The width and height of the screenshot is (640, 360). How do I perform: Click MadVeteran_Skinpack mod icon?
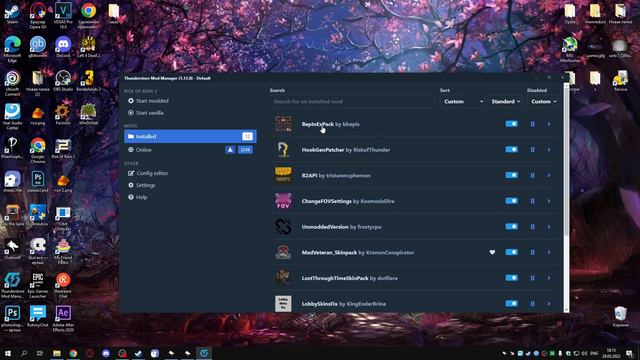(x=283, y=252)
